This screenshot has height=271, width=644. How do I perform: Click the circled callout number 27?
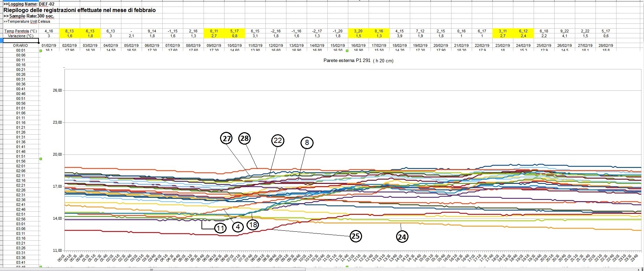tap(226, 138)
